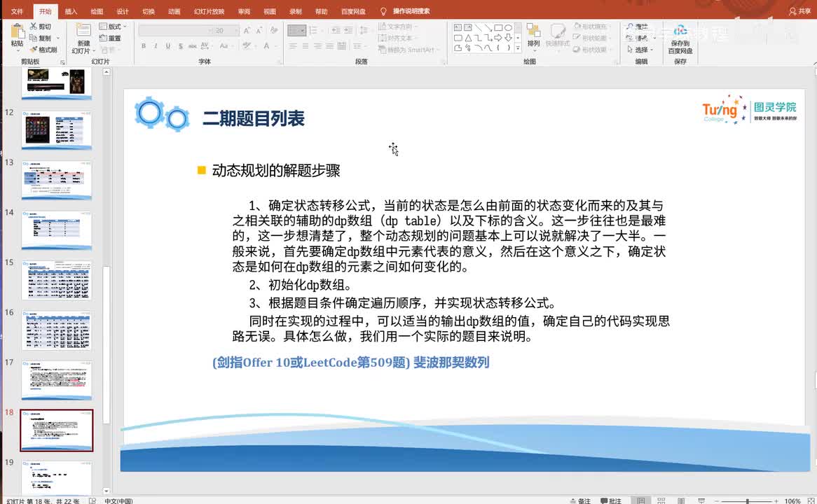This screenshot has height=504, width=817.
Task: Toggle strikethrough (abc) formatting
Action: (192, 45)
